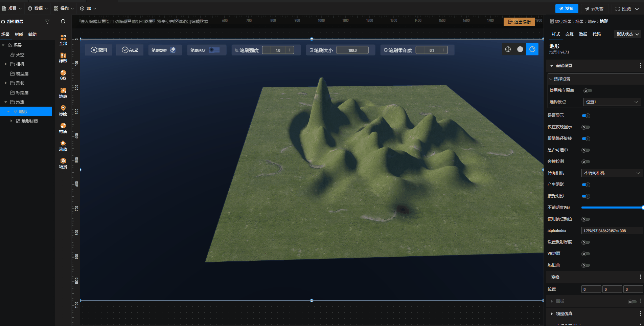Image resolution: width=644 pixels, height=326 pixels.
Task: Click the alphaIndex input field
Action: [612, 231]
